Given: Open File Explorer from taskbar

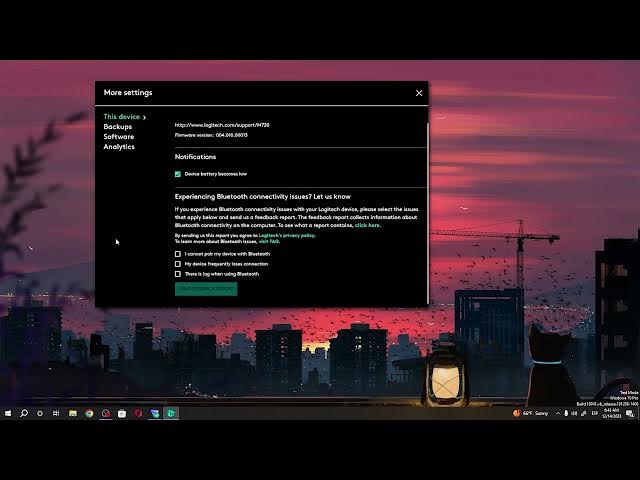Looking at the screenshot, I should tap(73, 413).
